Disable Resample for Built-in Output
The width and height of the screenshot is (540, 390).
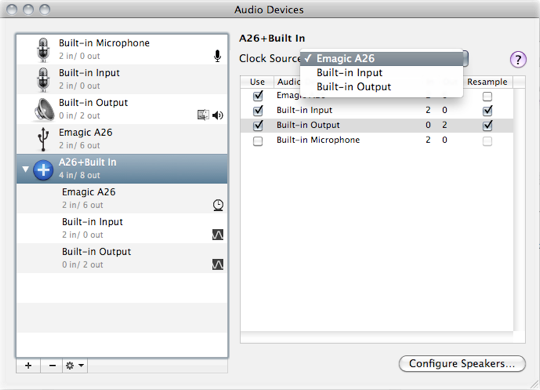coord(487,125)
